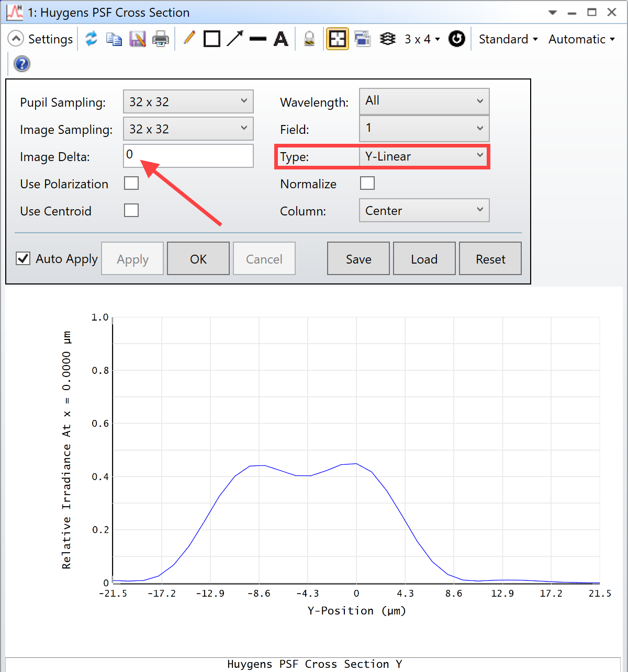Viewport: 628px width, 672px height.
Task: Click the OK button
Action: click(198, 258)
